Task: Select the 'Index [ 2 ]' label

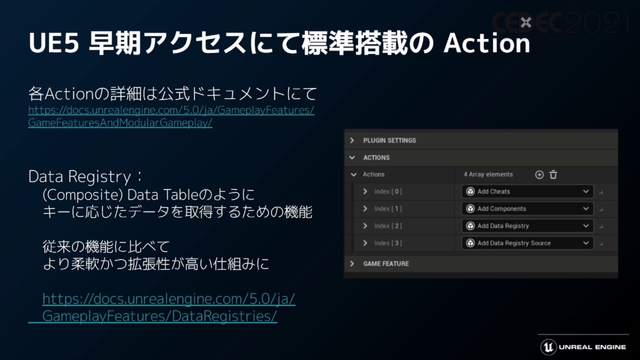Action: pos(388,226)
